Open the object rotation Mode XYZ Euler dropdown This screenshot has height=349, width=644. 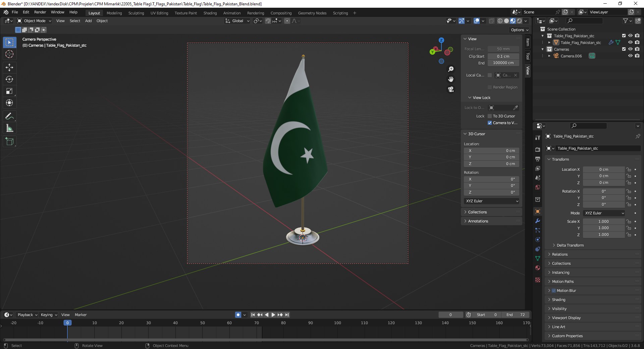pos(604,213)
